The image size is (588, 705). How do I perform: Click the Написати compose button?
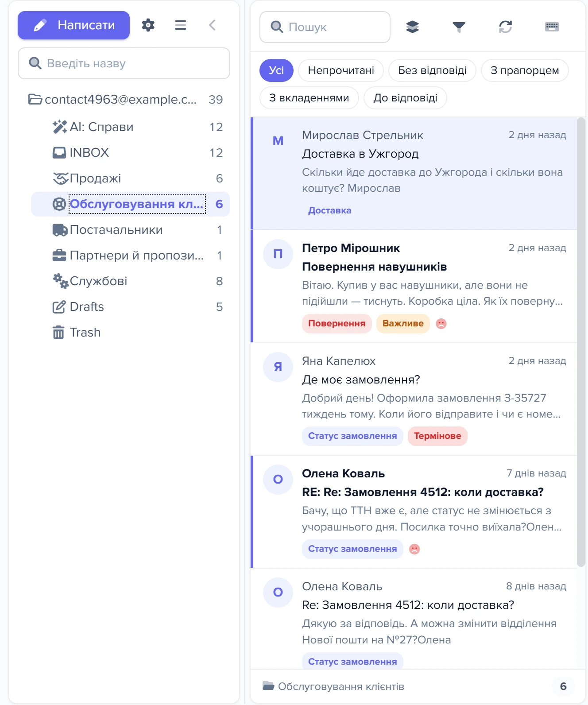pos(73,25)
